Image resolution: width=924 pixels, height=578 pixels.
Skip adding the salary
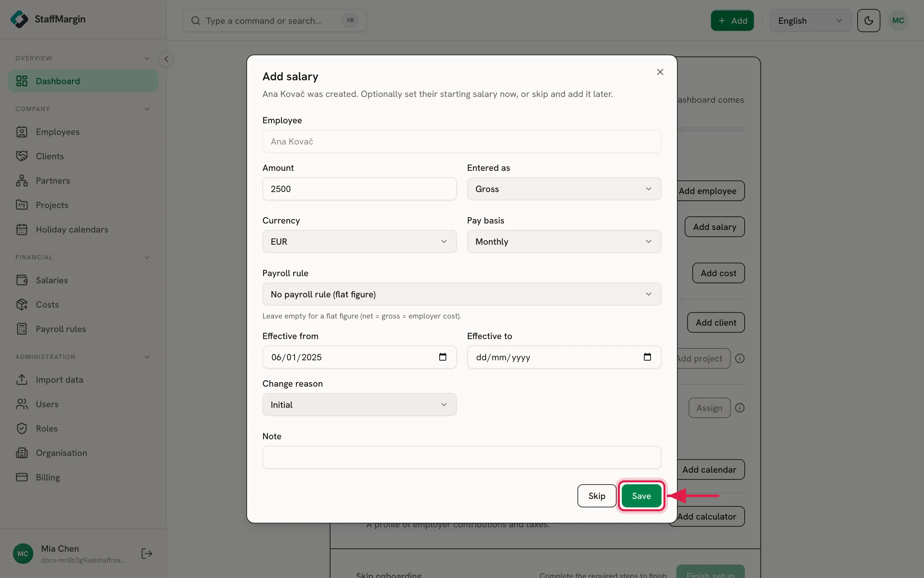tap(597, 496)
